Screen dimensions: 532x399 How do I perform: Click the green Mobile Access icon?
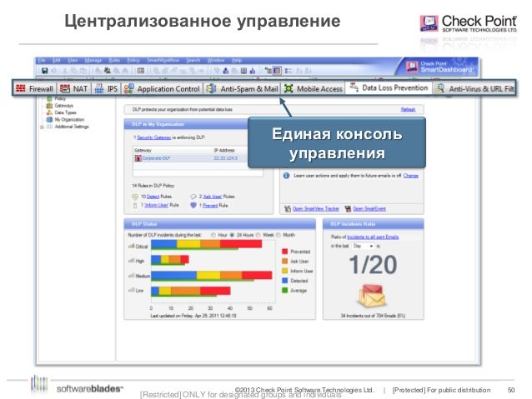coord(289,88)
